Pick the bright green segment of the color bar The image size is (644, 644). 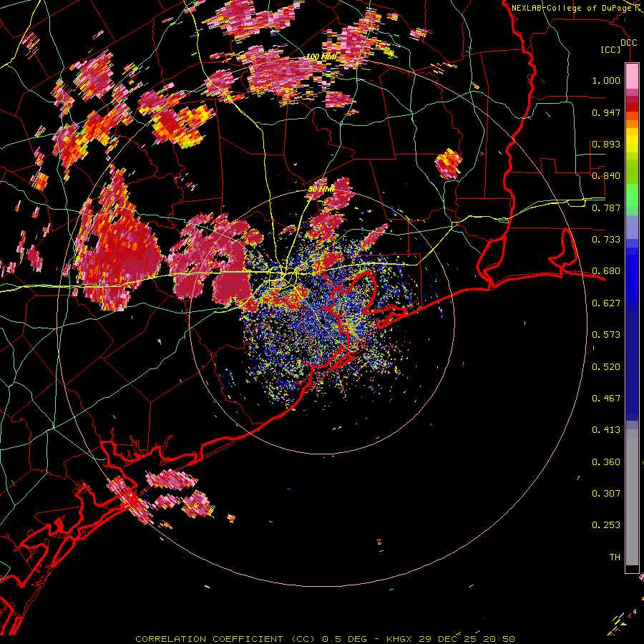point(632,195)
